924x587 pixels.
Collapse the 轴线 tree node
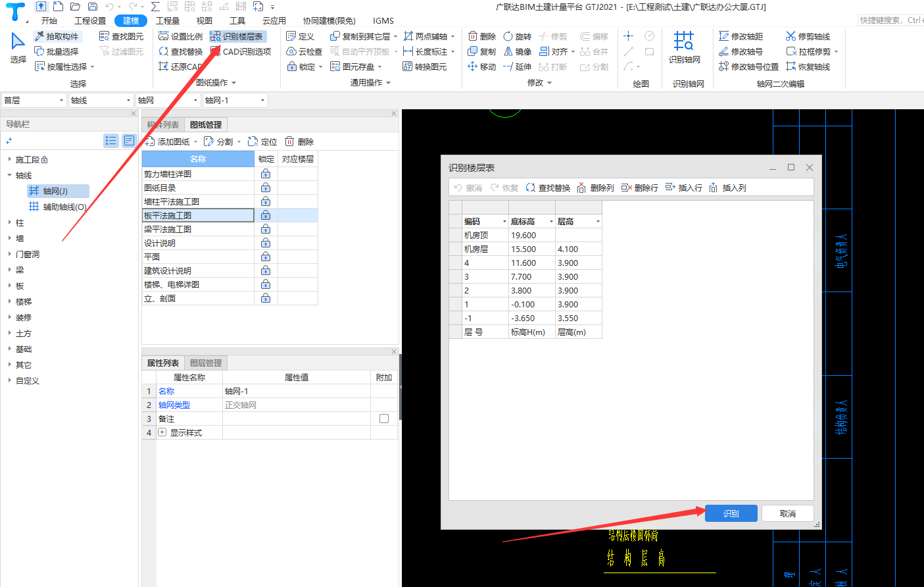point(9,175)
